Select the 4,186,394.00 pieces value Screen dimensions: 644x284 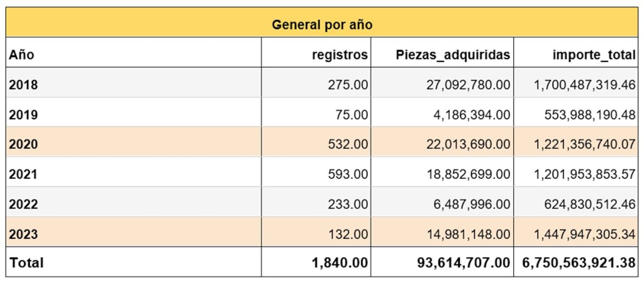point(472,115)
